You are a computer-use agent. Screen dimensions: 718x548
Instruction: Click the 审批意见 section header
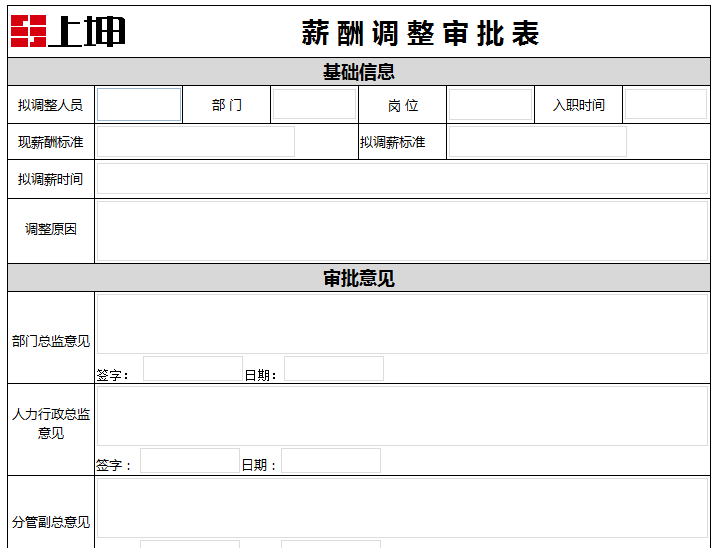click(x=359, y=278)
